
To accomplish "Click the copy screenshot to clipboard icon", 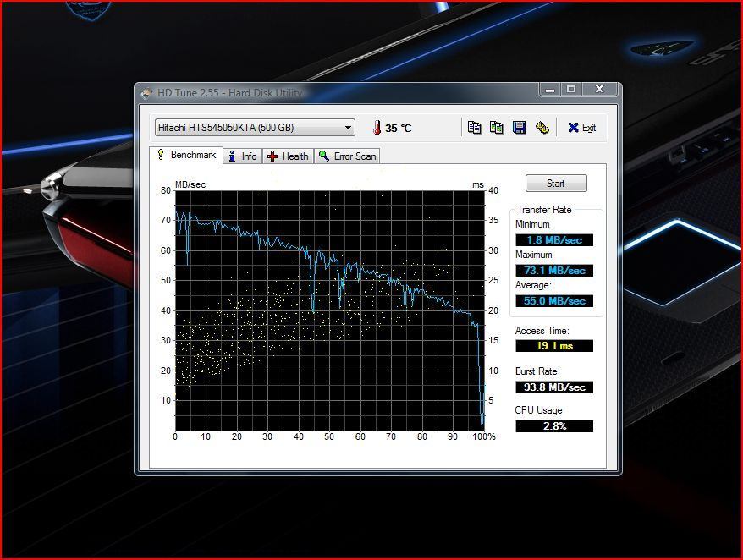I will [496, 128].
